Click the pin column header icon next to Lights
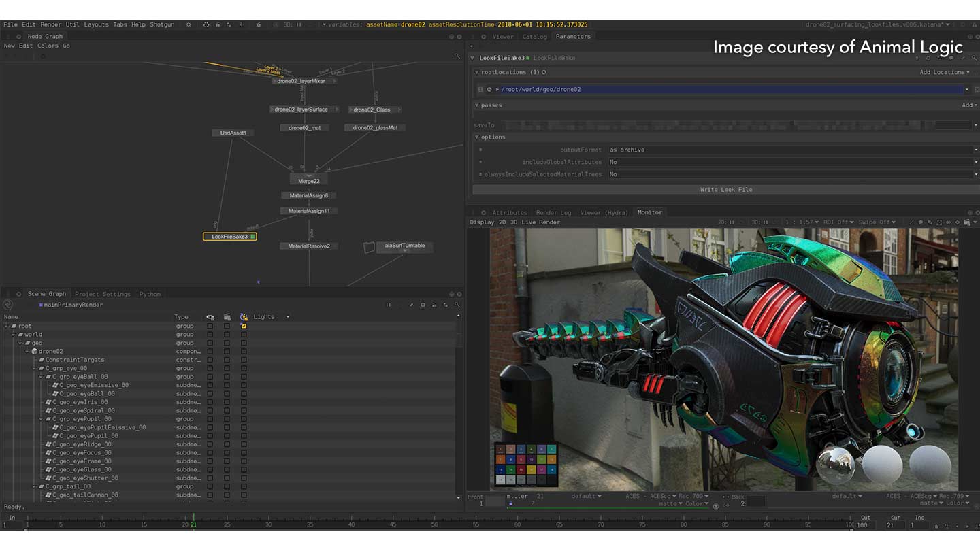This screenshot has width=980, height=551. 244,317
